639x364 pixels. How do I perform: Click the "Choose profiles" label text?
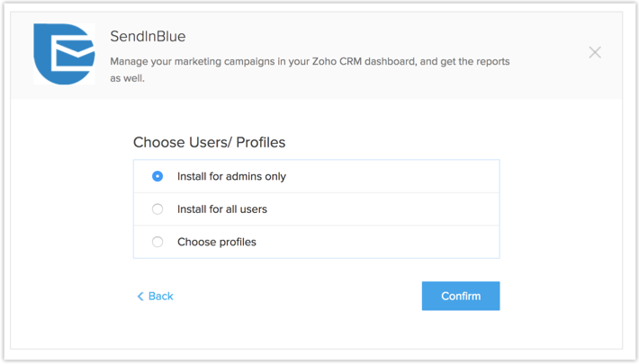point(216,242)
